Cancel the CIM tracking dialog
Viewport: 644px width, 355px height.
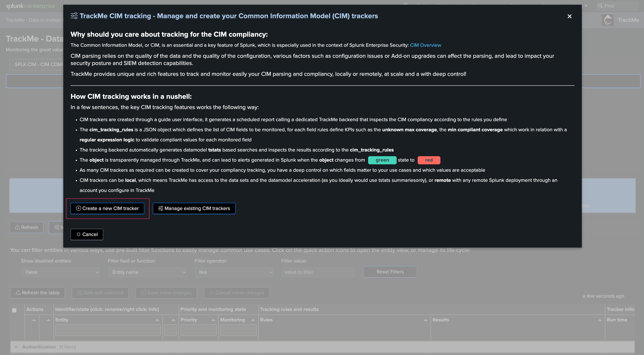[87, 234]
